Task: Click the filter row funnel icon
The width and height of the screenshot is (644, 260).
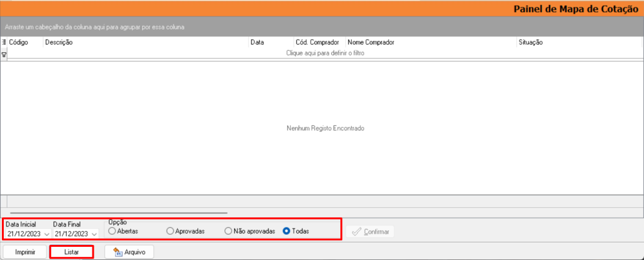Action: click(x=4, y=54)
